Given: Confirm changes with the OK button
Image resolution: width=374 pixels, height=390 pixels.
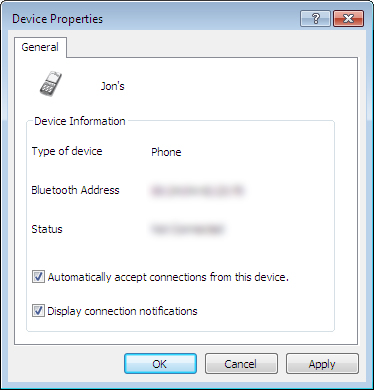Looking at the screenshot, I should tap(160, 364).
